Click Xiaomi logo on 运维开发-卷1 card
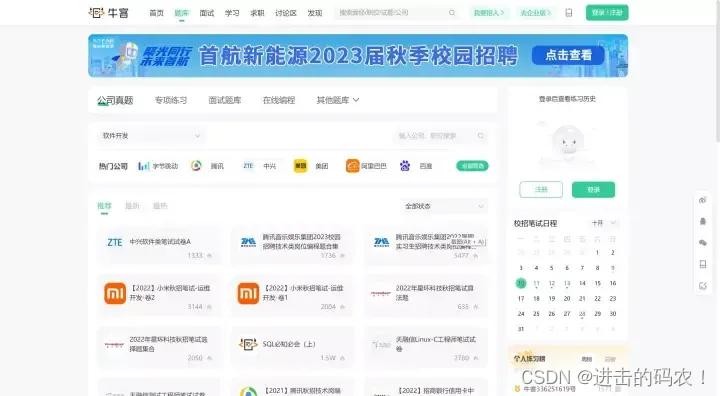This screenshot has height=396, width=720. click(x=248, y=293)
